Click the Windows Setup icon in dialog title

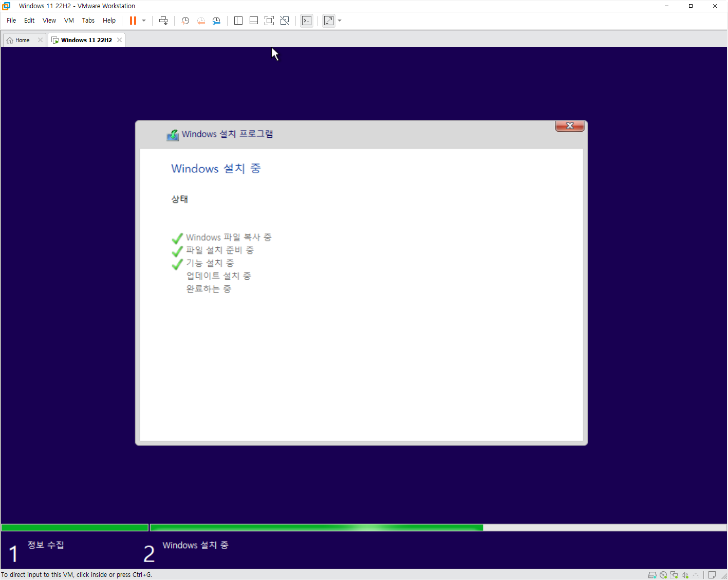click(173, 135)
